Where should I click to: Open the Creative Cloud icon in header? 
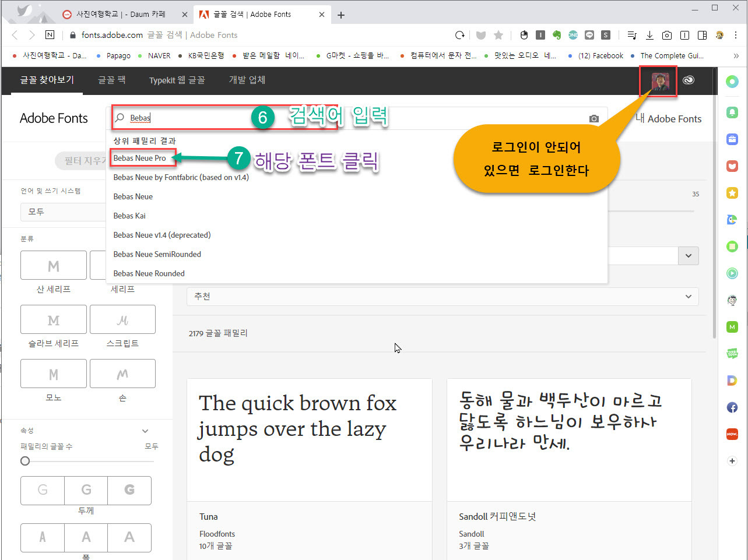(x=689, y=80)
